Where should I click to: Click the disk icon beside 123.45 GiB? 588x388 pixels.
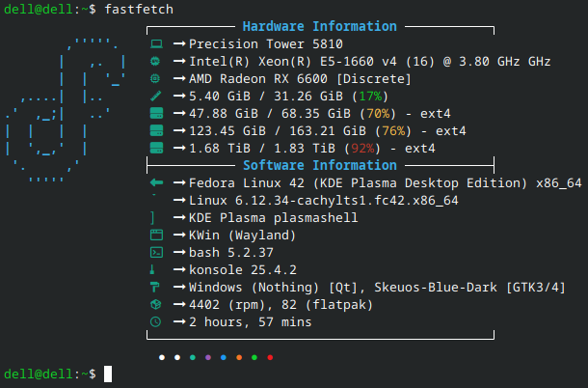coord(156,130)
